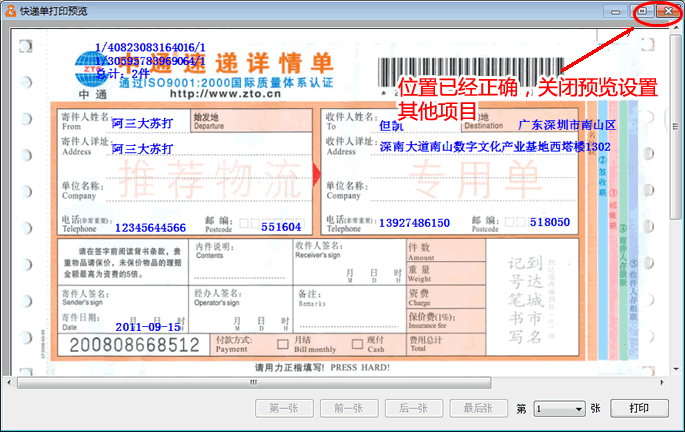Click the tracking line 1/40823083164016/1
This screenshot has width=685, height=432.
150,47
